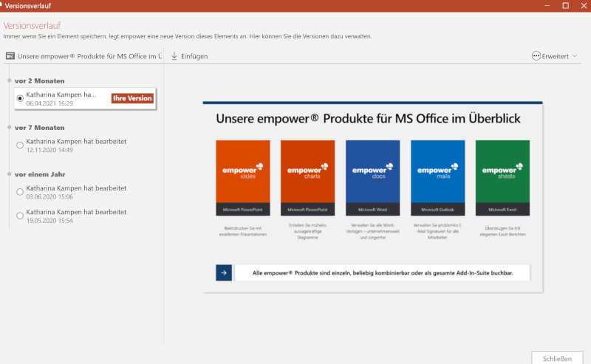This screenshot has width=591, height=364.
Task: Click the Einfügen download arrow icon
Action: [174, 56]
